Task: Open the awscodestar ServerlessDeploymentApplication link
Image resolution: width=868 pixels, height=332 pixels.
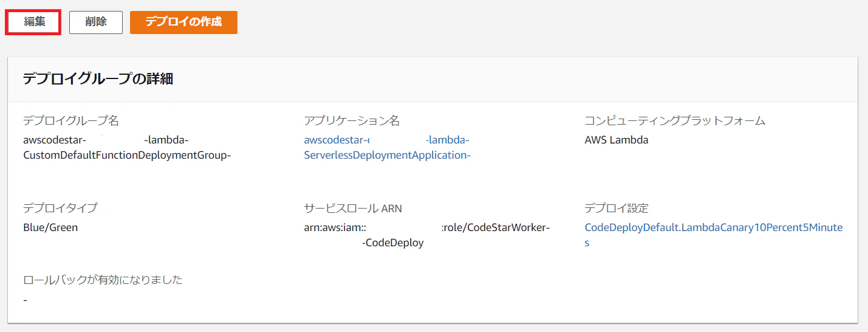Action: tap(388, 148)
